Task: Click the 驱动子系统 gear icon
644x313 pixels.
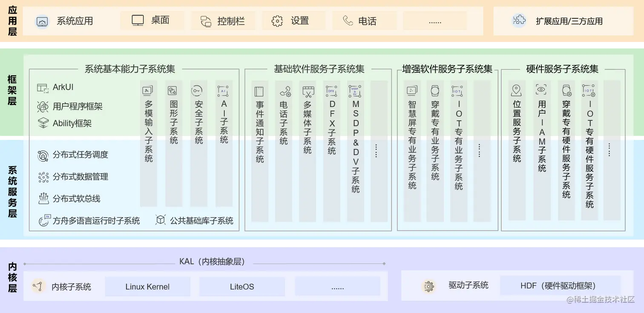Action: click(428, 286)
